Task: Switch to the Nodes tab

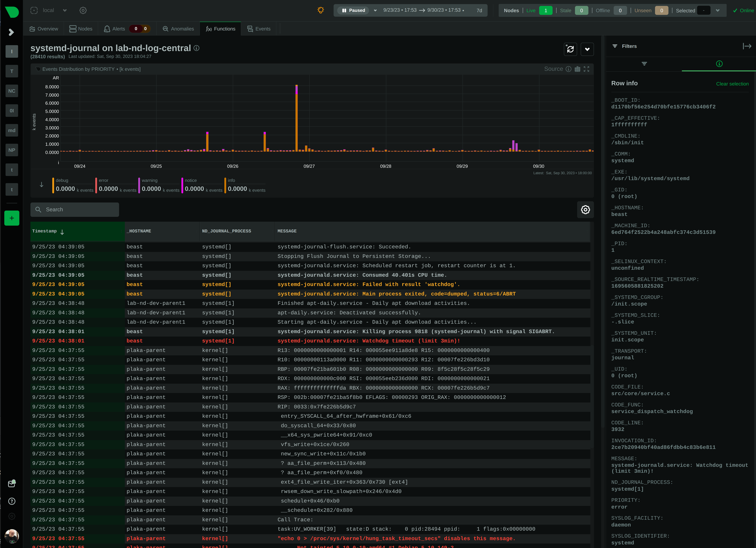Action: [x=81, y=29]
